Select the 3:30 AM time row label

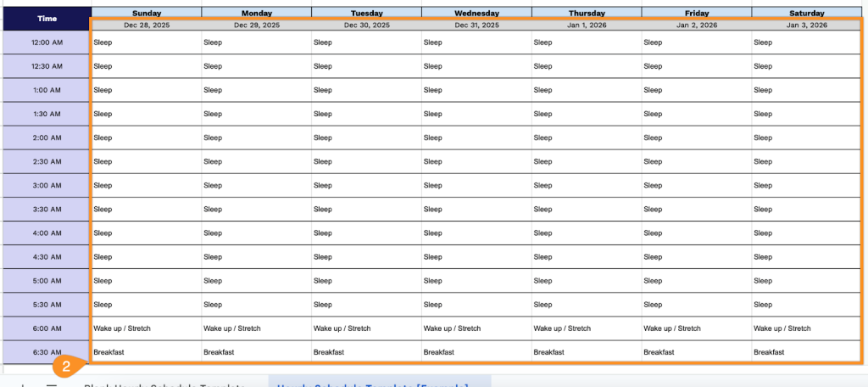[x=47, y=209]
